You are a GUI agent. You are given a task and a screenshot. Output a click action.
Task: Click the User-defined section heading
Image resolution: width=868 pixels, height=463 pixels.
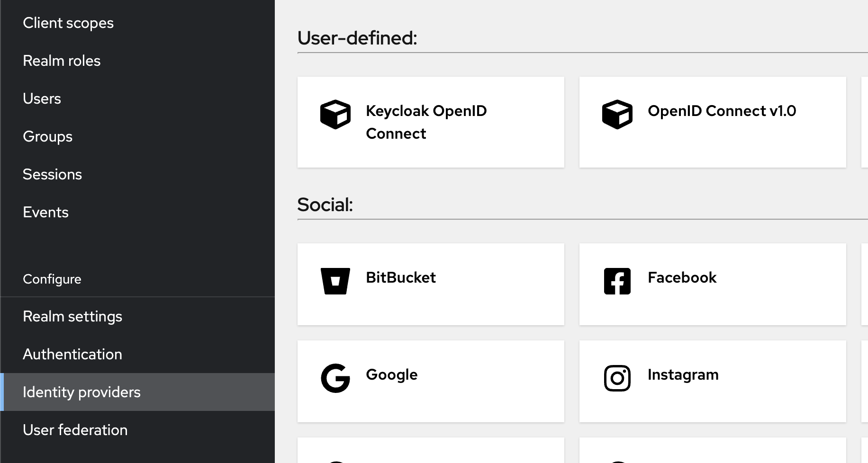click(x=357, y=38)
